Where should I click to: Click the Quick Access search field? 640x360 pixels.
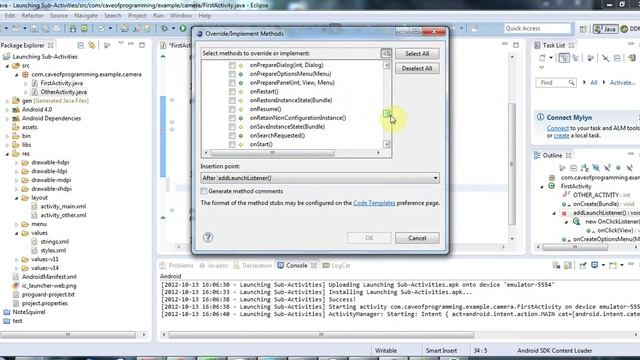pyautogui.click(x=537, y=28)
